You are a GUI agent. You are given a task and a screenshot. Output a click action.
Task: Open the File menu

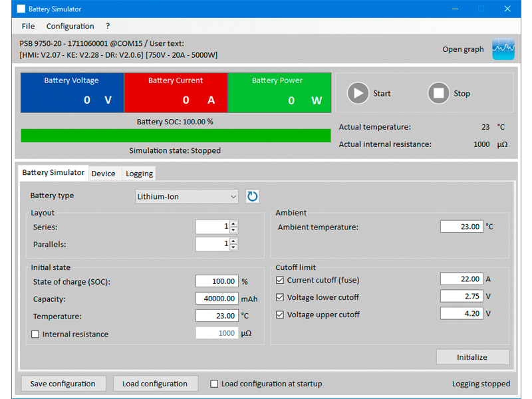[28, 26]
